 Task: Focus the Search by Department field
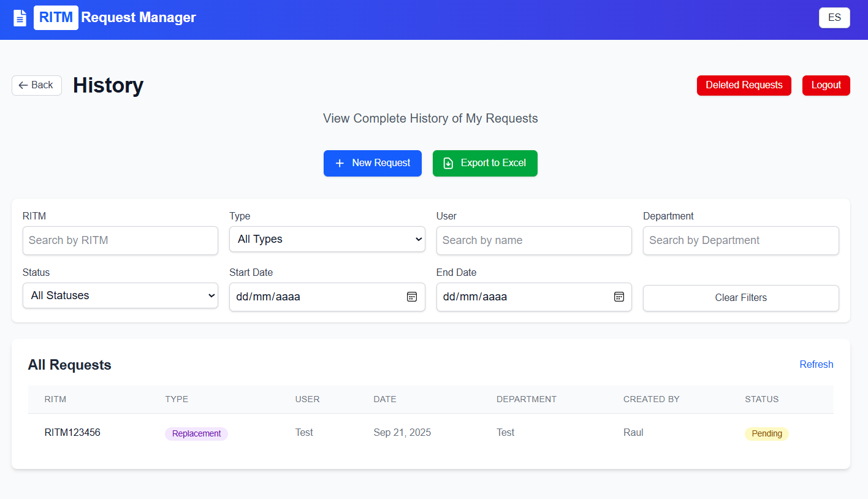pos(741,240)
